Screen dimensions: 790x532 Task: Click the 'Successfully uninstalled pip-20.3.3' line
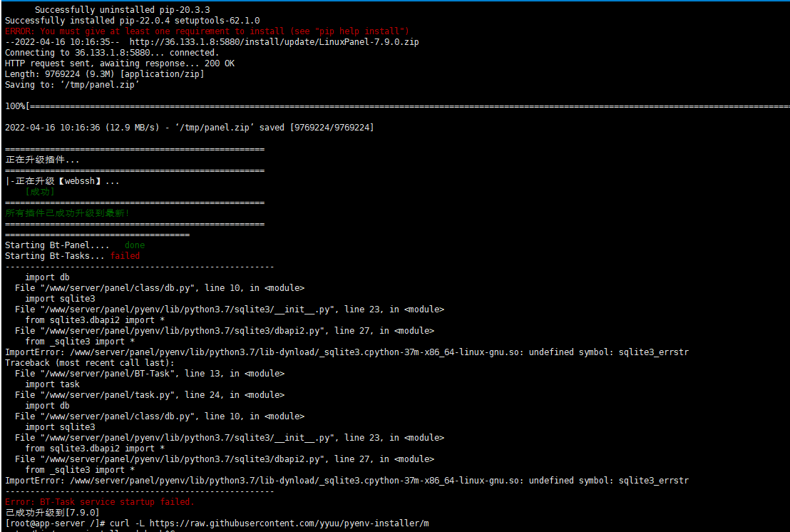coord(123,9)
